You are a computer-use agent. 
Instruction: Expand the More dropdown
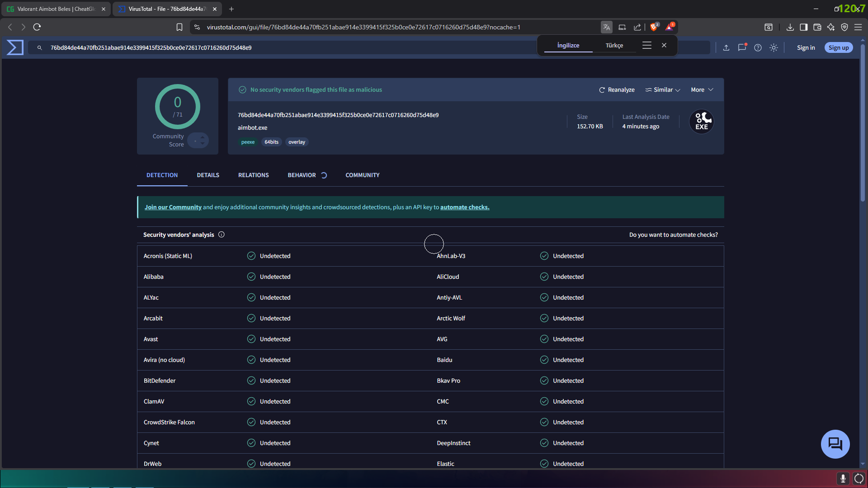pyautogui.click(x=702, y=89)
